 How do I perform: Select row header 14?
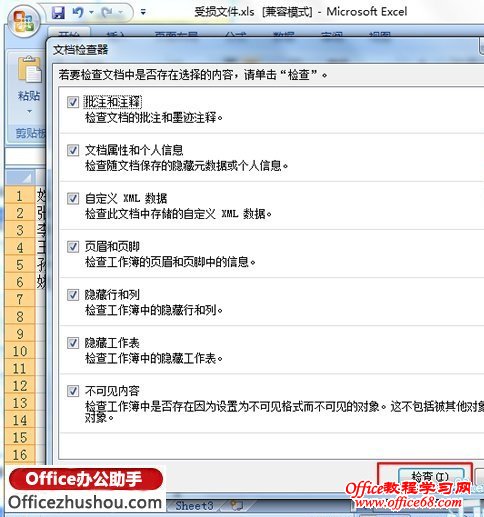[x=20, y=420]
